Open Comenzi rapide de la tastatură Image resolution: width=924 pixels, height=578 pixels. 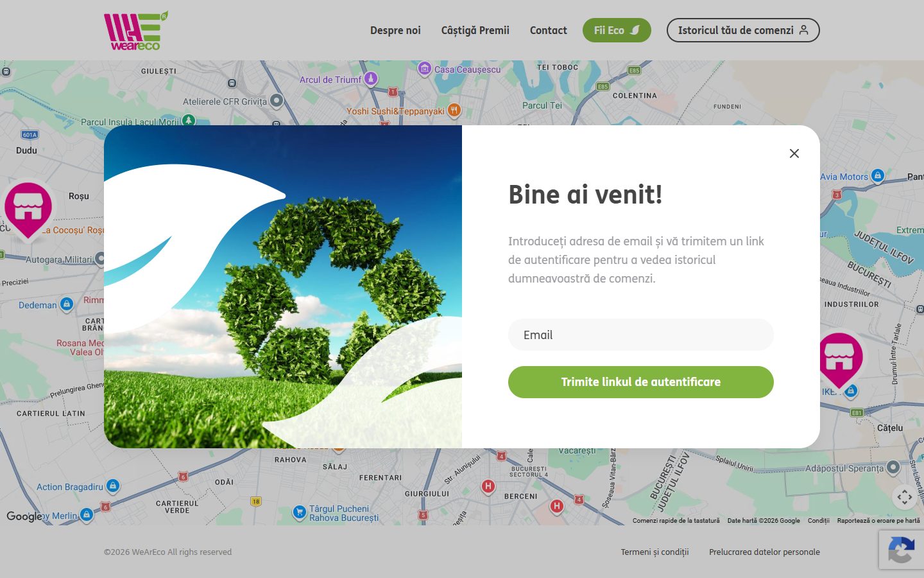(x=676, y=521)
